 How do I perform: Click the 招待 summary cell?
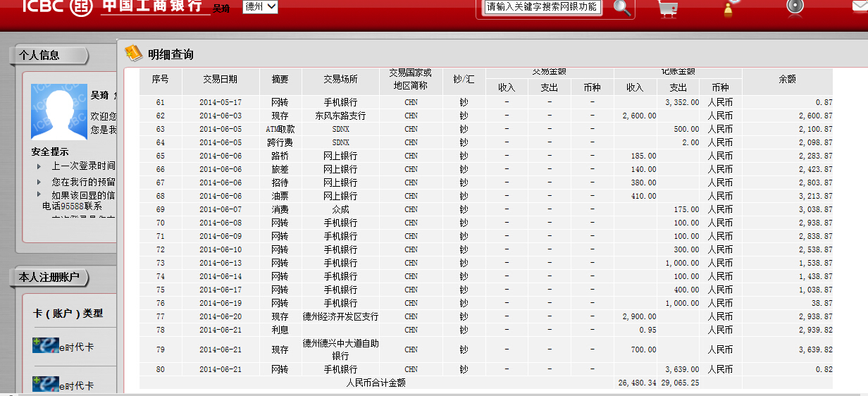(280, 182)
